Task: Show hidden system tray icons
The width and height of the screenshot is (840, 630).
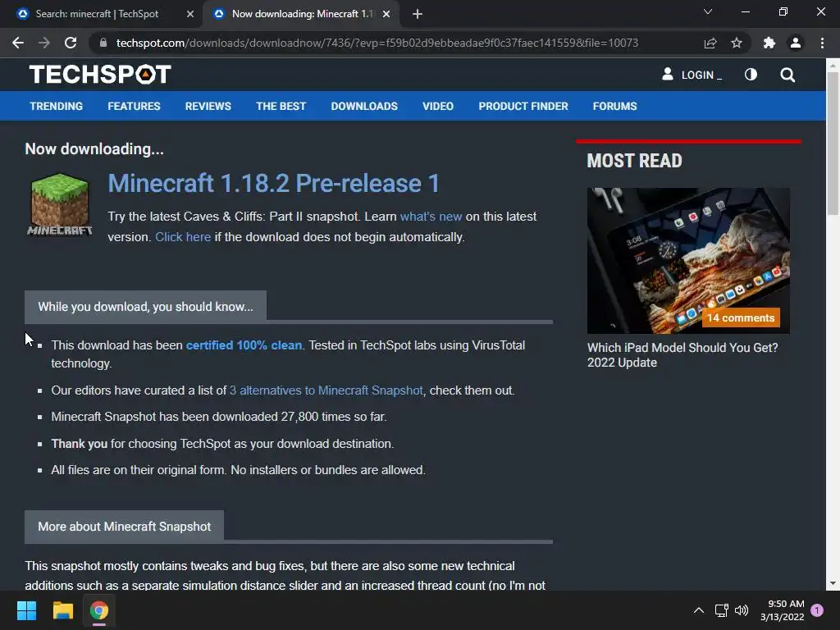Action: (699, 610)
